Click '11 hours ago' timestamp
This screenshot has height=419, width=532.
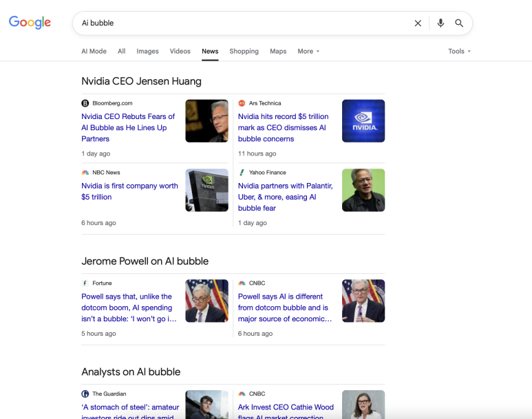coord(257,153)
